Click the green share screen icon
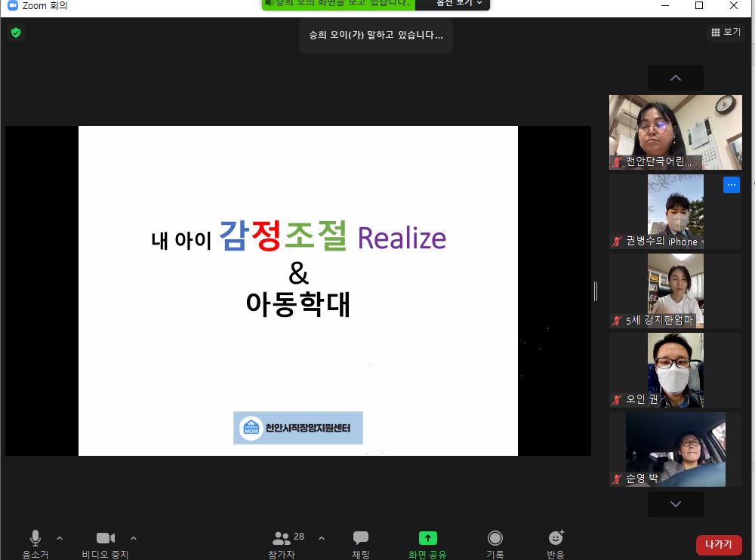The height and width of the screenshot is (560, 755). [427, 538]
